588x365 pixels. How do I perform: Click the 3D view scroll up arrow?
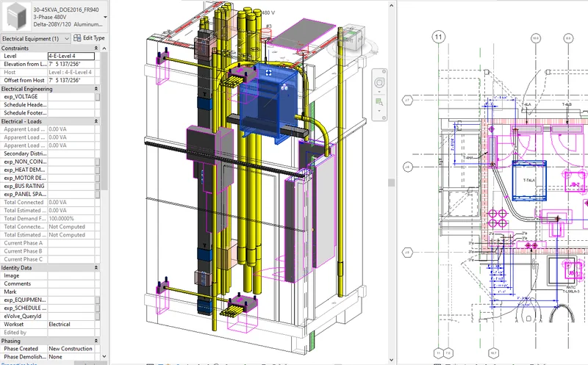click(x=392, y=5)
